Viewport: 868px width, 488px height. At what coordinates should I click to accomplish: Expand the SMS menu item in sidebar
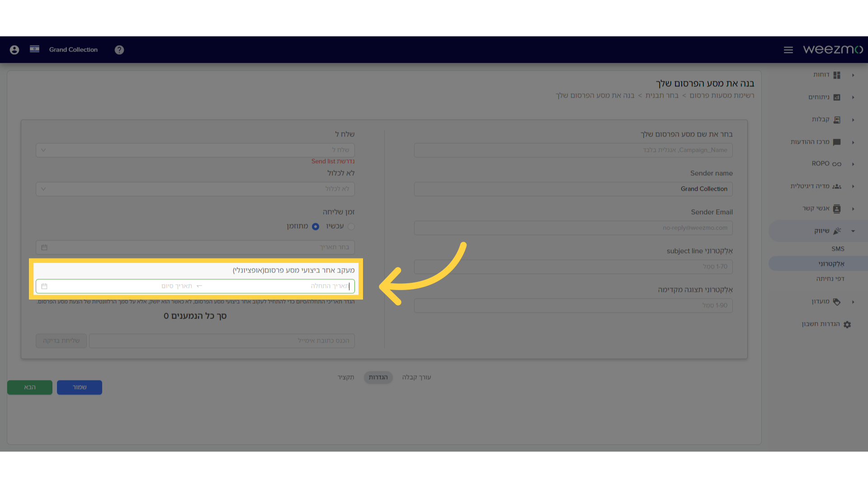[837, 249]
